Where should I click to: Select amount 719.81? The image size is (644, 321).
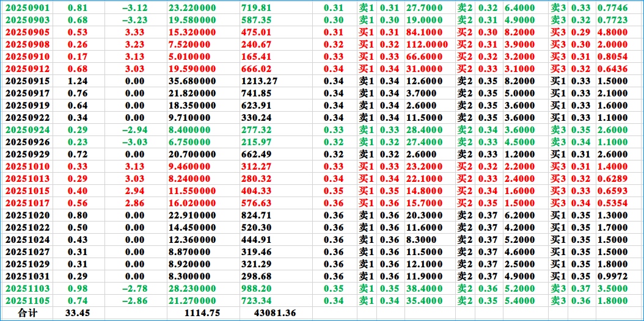256,7
